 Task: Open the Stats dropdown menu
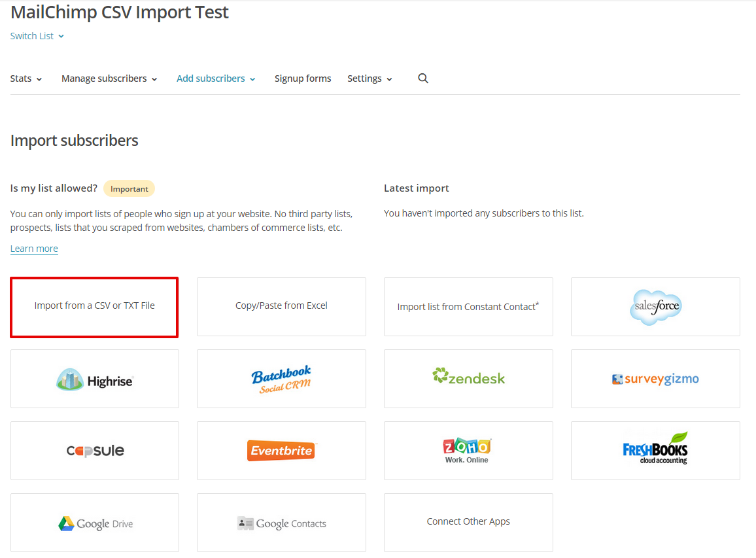(x=26, y=78)
